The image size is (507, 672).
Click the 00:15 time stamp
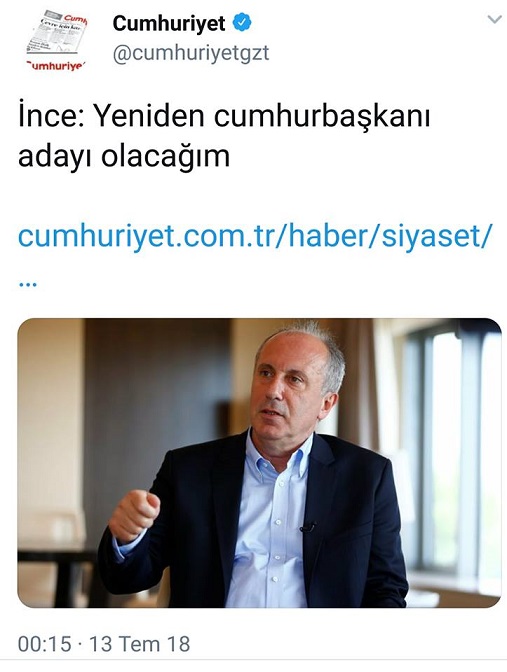44,644
